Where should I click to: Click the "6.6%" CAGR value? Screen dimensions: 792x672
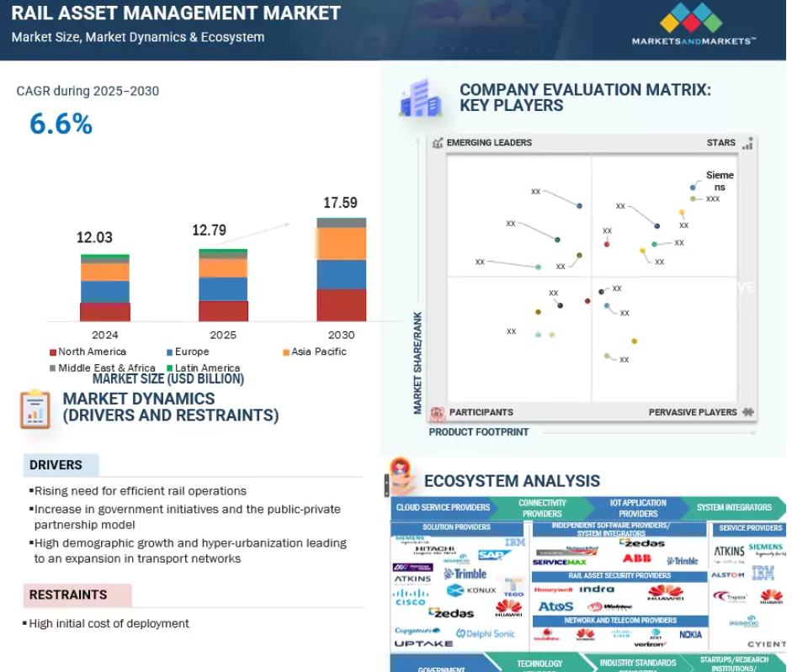[61, 124]
